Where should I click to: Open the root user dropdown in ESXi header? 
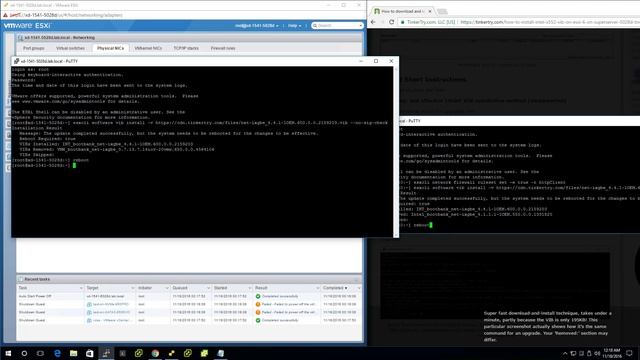tap(257, 25)
